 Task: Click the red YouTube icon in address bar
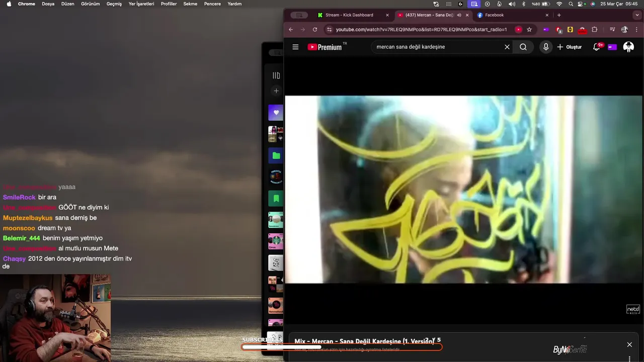tap(518, 30)
